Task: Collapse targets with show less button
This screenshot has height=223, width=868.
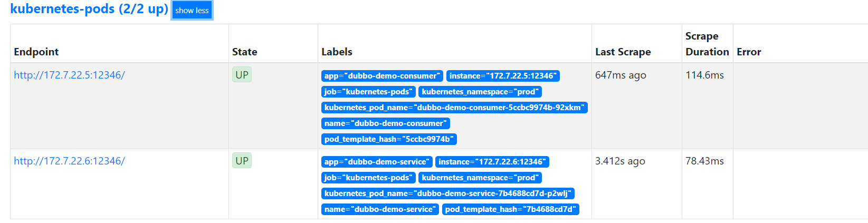Action: click(192, 11)
